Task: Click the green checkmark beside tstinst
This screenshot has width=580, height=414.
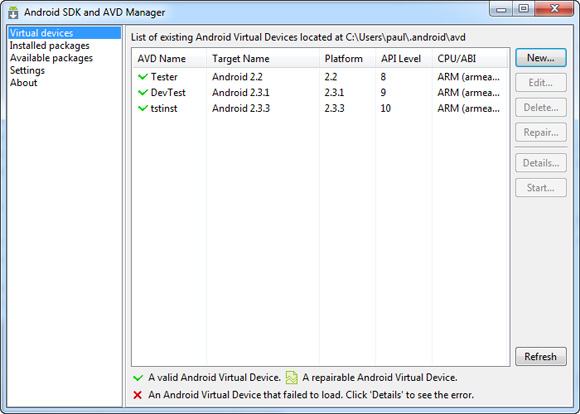Action: [x=143, y=108]
